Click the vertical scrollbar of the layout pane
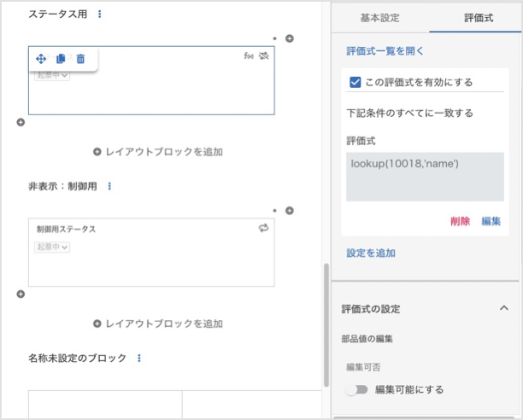 326,324
